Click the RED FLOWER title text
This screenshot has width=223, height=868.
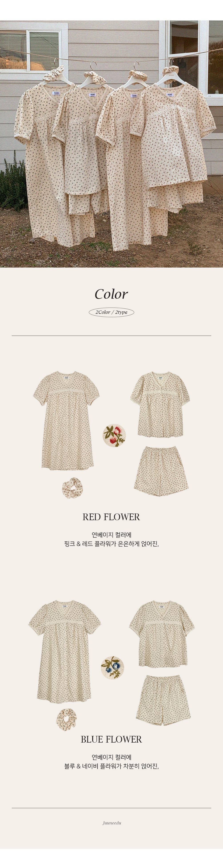coord(111,517)
